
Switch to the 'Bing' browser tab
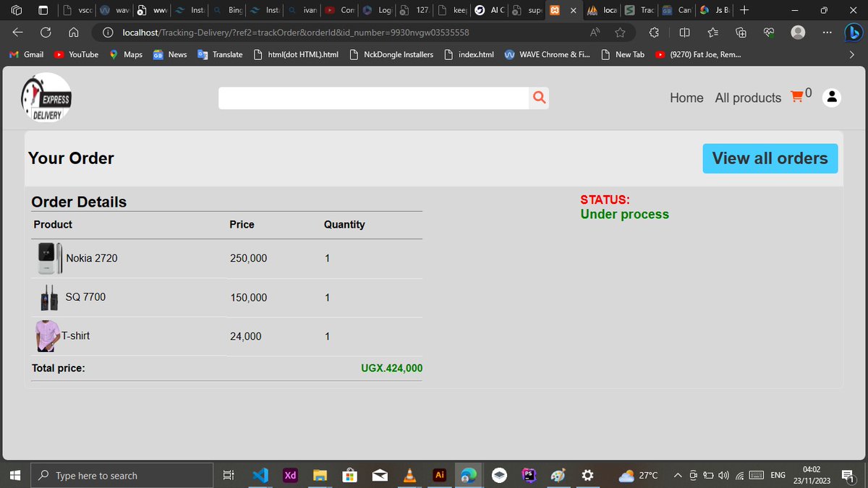point(227,10)
